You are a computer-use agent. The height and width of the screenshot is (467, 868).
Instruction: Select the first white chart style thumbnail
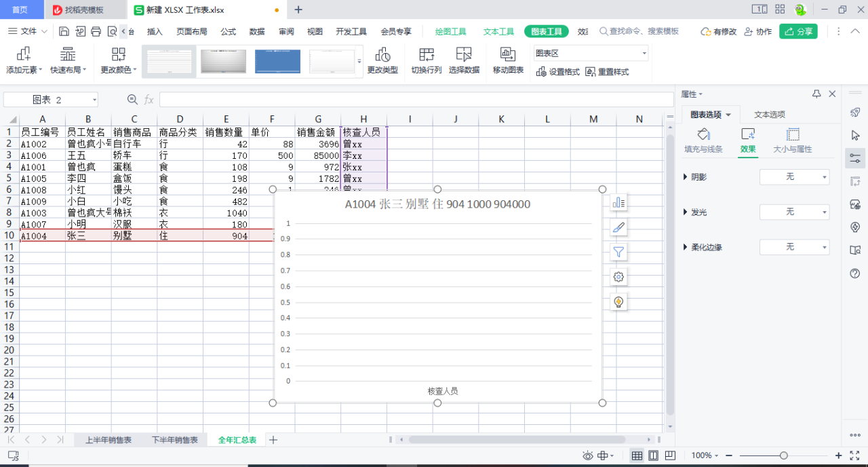170,61
